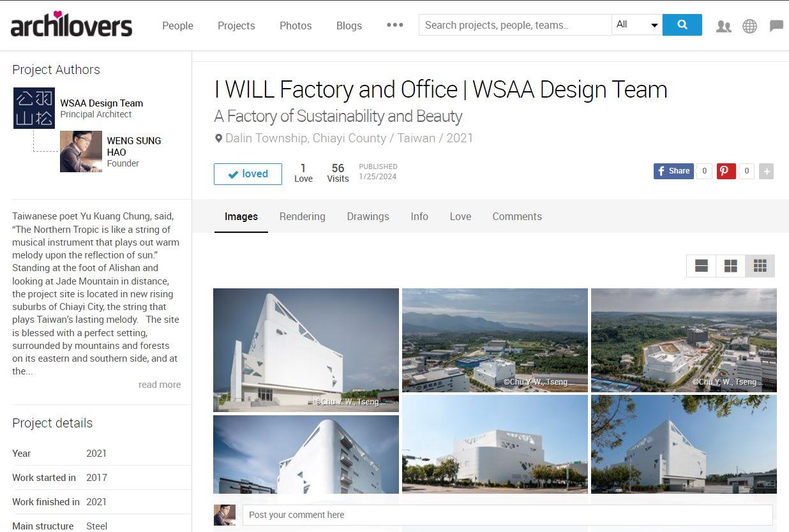Open the three-dots more menu
The width and height of the screenshot is (789, 532).
coord(395,25)
